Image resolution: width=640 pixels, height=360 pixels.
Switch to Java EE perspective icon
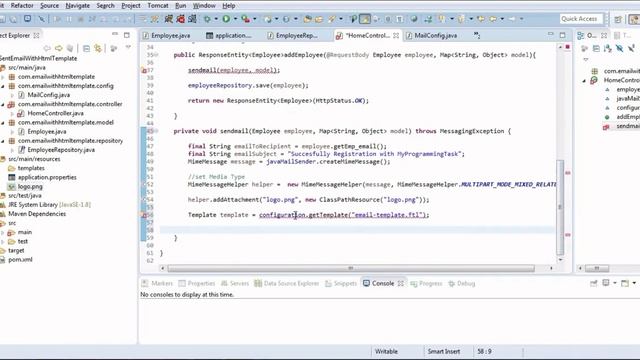(634, 19)
